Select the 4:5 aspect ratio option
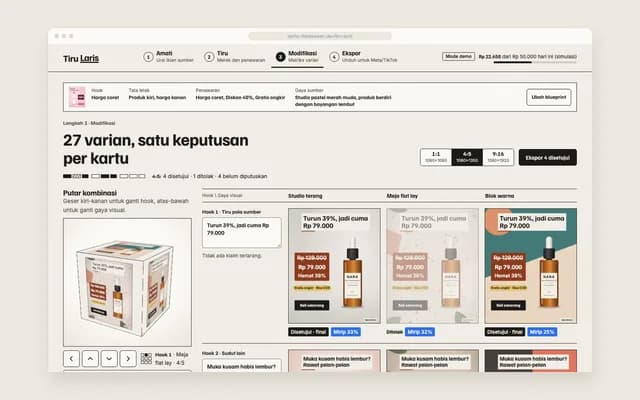Image resolution: width=640 pixels, height=400 pixels. click(x=467, y=157)
